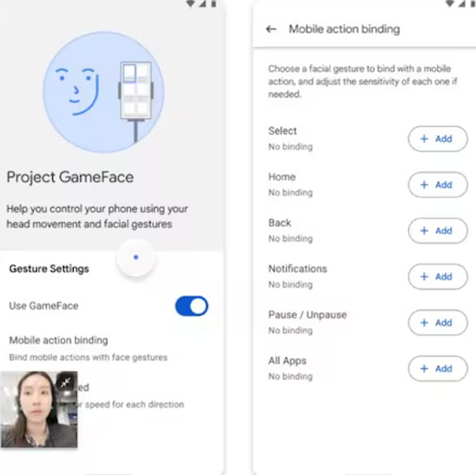Click the plus icon for Select binding
This screenshot has height=475, width=476.
click(x=424, y=139)
